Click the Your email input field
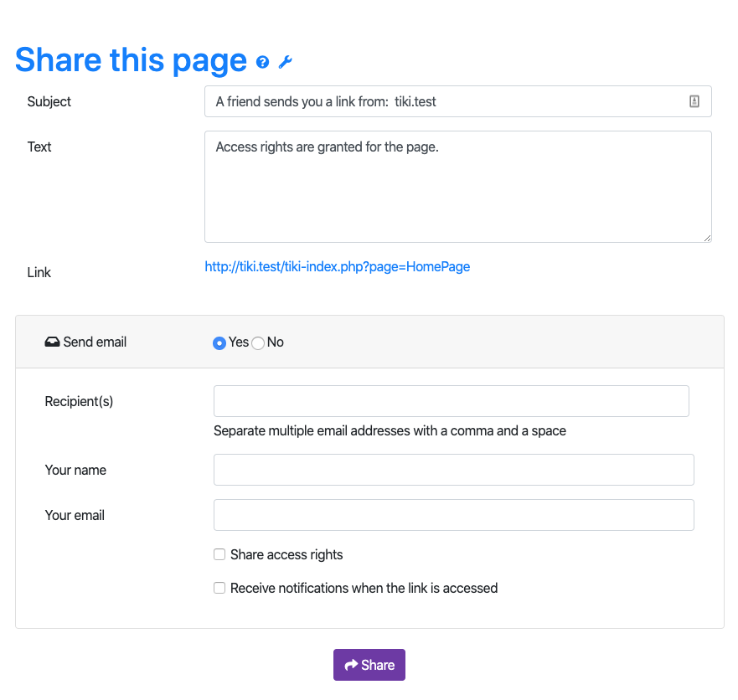 454,515
